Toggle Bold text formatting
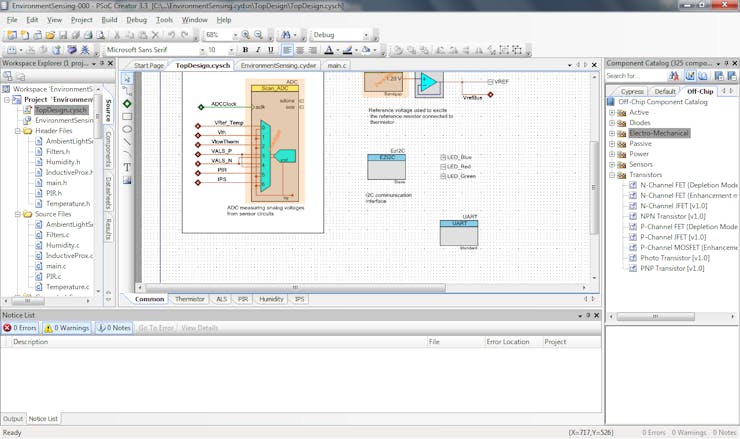 [245, 50]
